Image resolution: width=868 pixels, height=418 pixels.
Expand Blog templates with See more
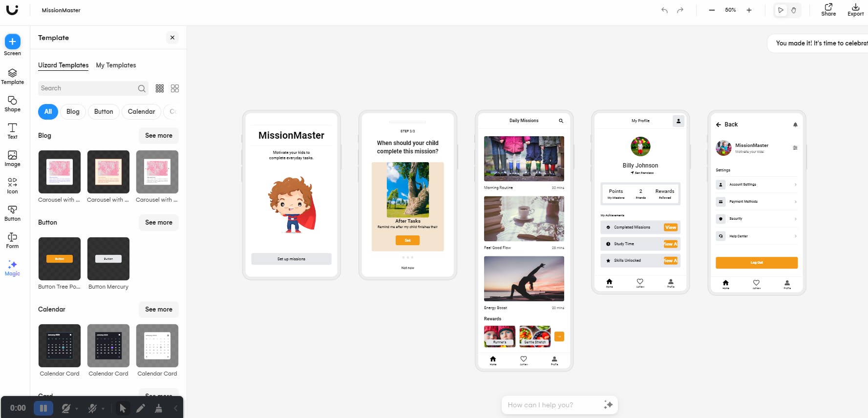[159, 136]
